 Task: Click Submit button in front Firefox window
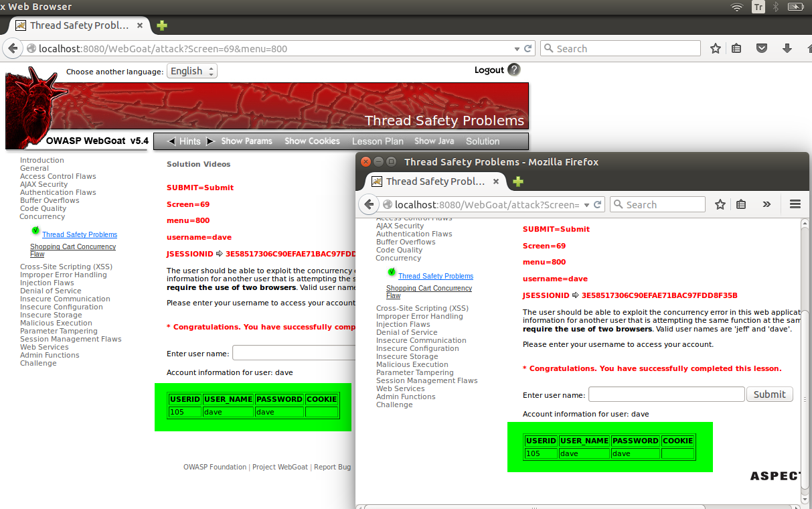(770, 394)
